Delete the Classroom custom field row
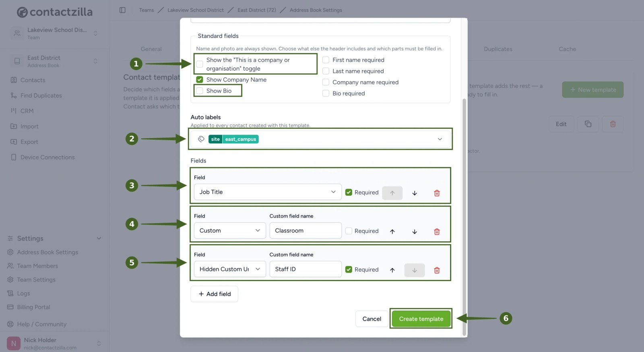Screen dimensions: 644x352 tap(437, 232)
